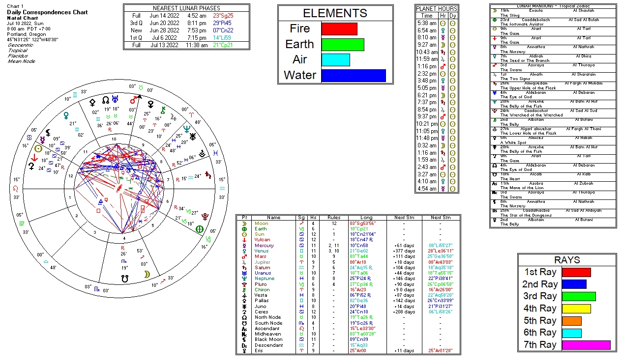This screenshot has height=364, width=623.
Task: Click the red Fire element bar
Action: 339,28
